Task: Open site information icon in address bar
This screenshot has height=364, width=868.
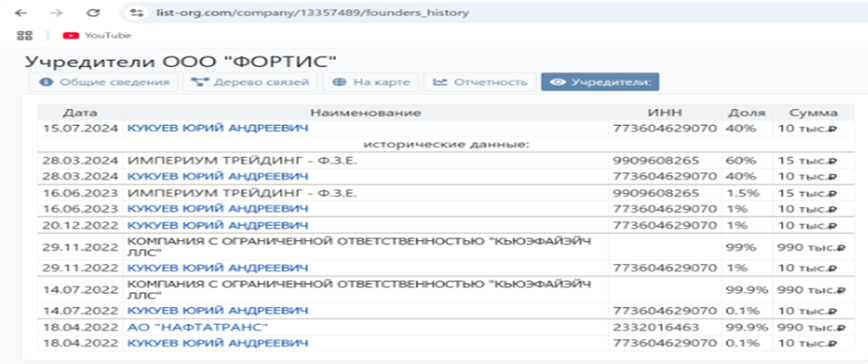Action: tap(136, 14)
